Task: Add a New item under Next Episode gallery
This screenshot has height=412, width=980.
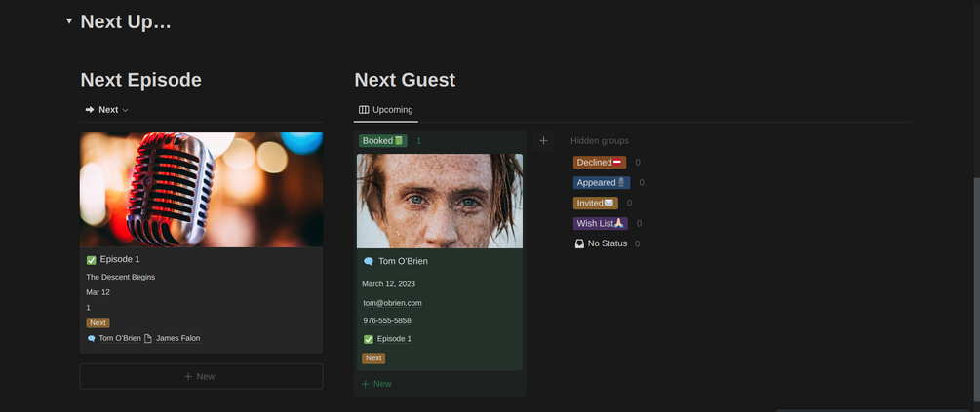Action: click(201, 376)
